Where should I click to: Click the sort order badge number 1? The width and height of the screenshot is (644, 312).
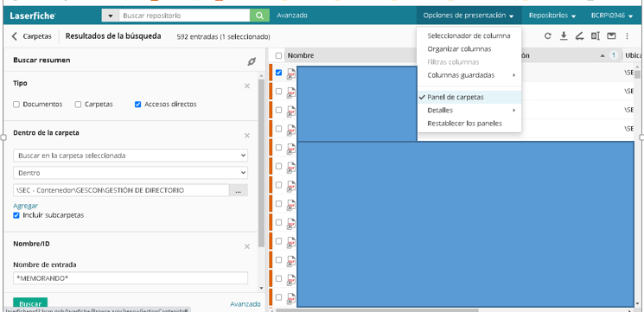[x=614, y=55]
